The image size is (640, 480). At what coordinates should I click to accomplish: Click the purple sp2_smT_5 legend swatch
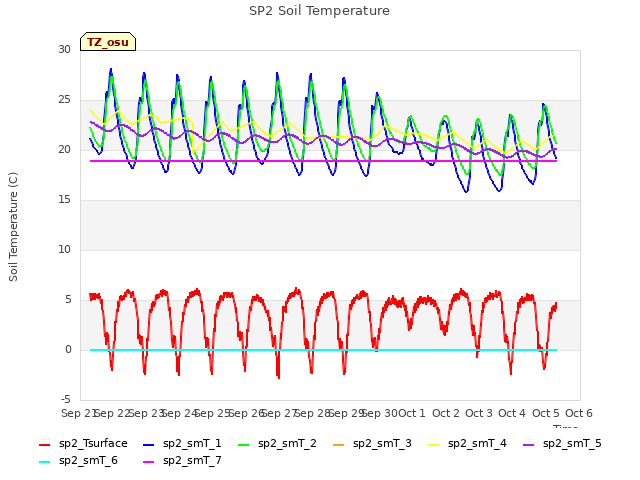click(x=529, y=444)
